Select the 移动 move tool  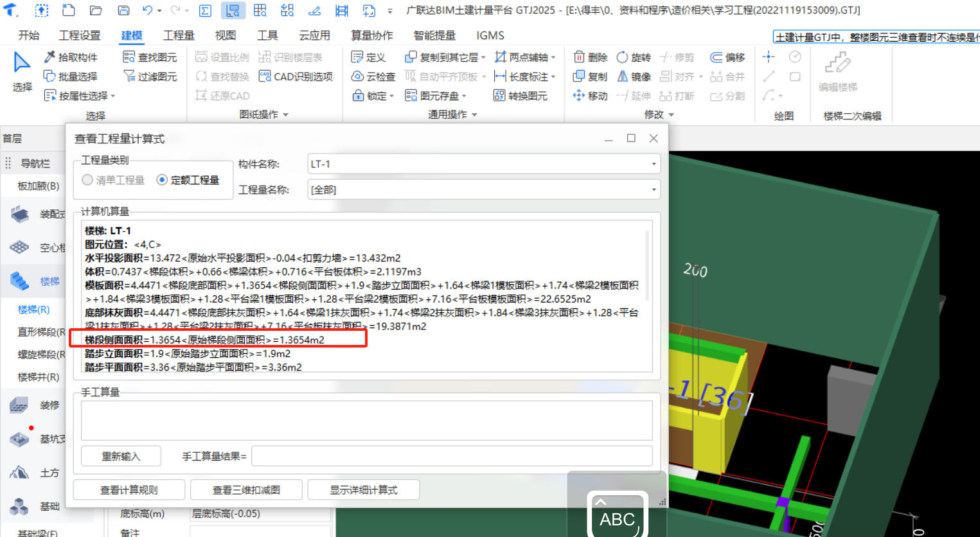590,96
